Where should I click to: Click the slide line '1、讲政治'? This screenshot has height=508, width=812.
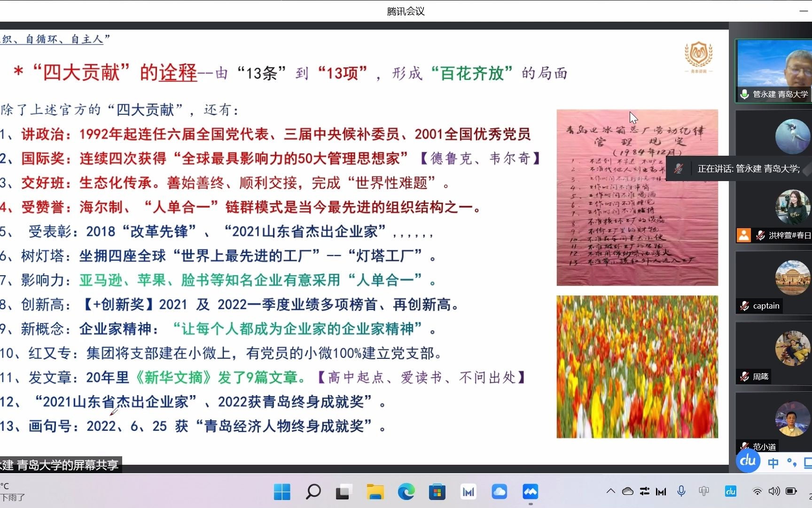click(265, 134)
